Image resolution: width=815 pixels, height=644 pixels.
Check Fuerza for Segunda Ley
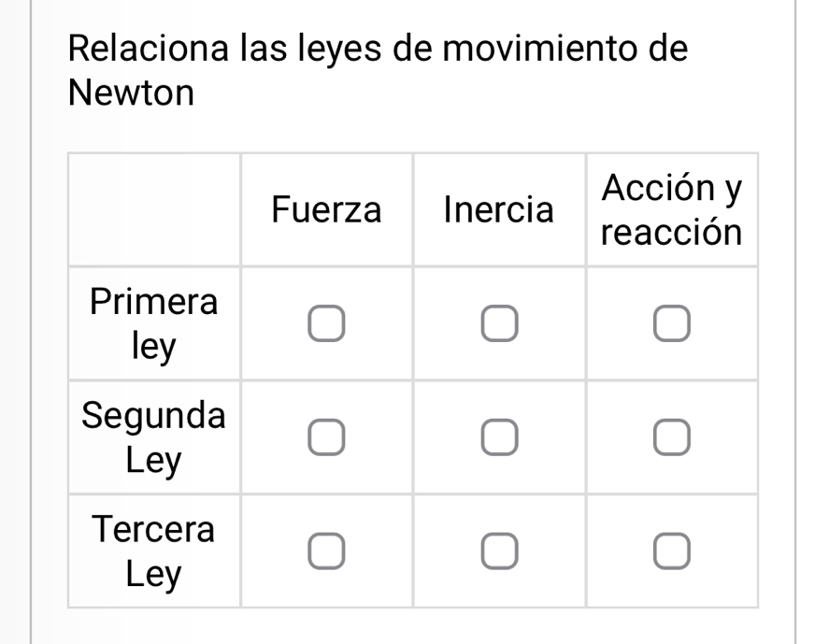click(x=327, y=437)
